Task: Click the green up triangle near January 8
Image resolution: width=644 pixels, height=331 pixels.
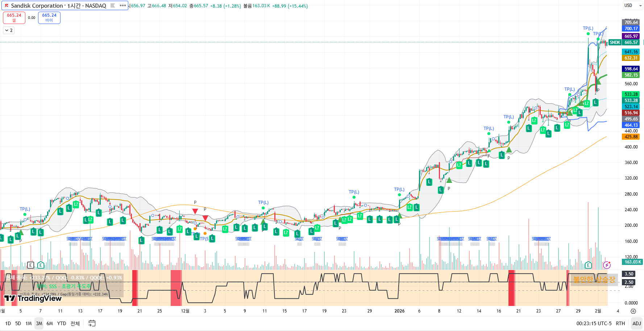Action: pos(449,180)
